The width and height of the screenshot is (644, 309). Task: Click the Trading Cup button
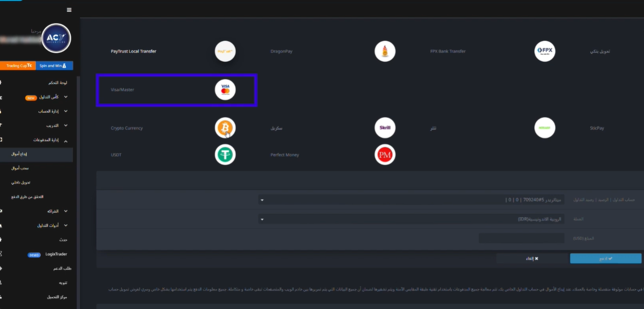click(x=18, y=66)
